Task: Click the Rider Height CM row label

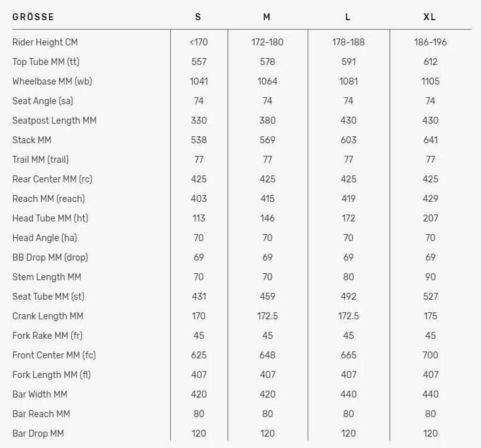Action: [x=45, y=42]
